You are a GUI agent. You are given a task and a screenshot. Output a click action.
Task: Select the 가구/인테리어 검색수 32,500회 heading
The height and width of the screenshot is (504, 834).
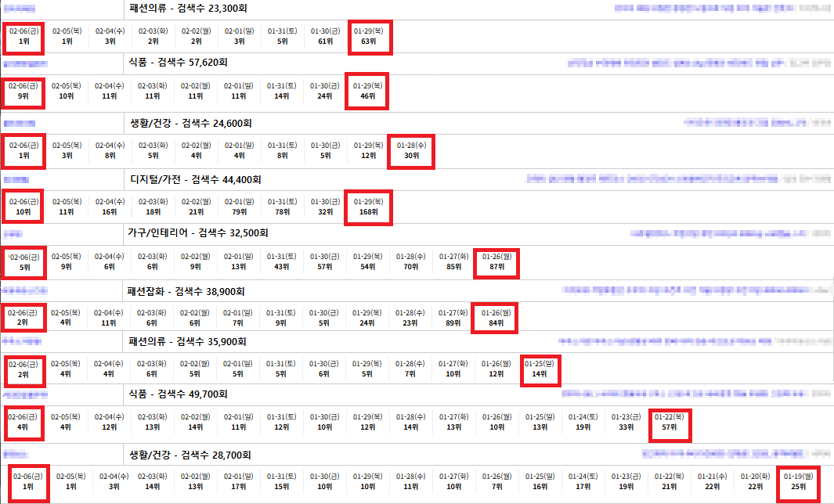pos(199,232)
